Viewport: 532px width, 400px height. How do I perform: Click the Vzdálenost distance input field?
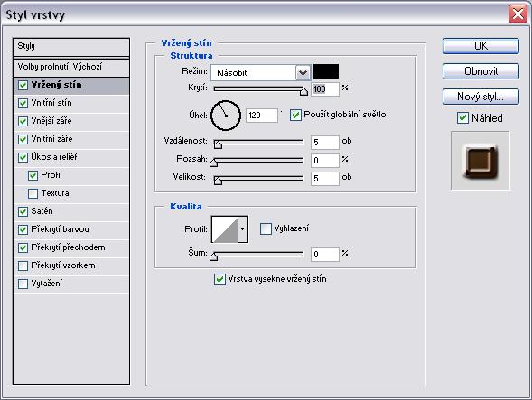(324, 142)
